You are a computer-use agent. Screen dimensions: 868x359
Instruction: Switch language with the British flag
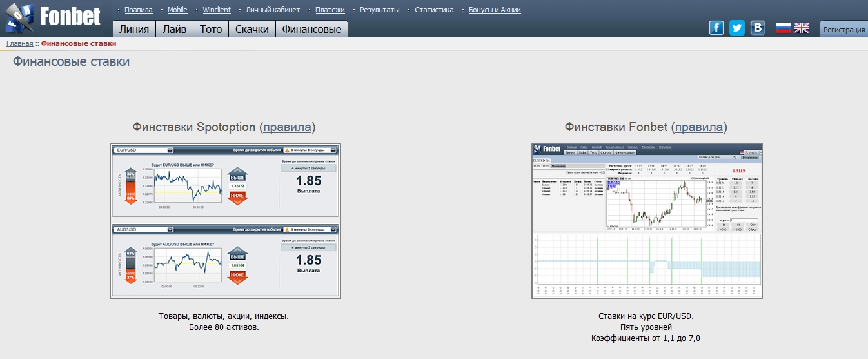click(802, 28)
